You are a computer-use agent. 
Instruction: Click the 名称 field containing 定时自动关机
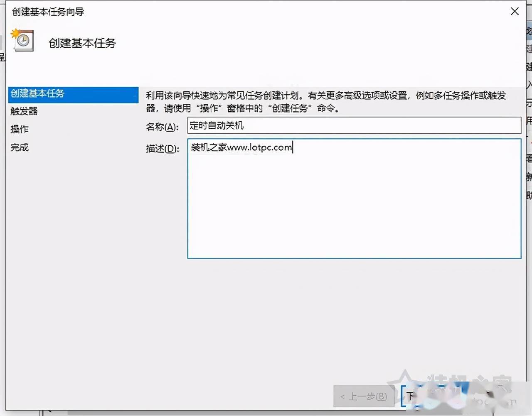(x=354, y=125)
